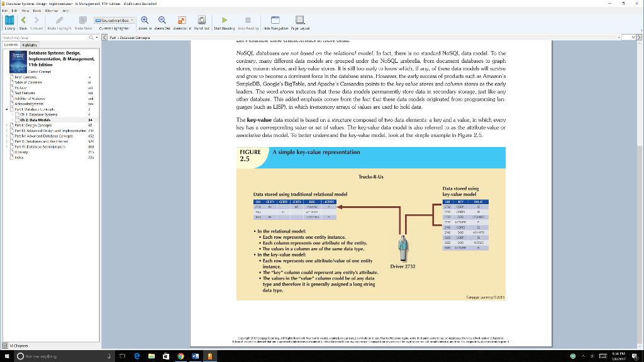Select the Make Highlight tool
The image size is (644, 362).
point(59,20)
